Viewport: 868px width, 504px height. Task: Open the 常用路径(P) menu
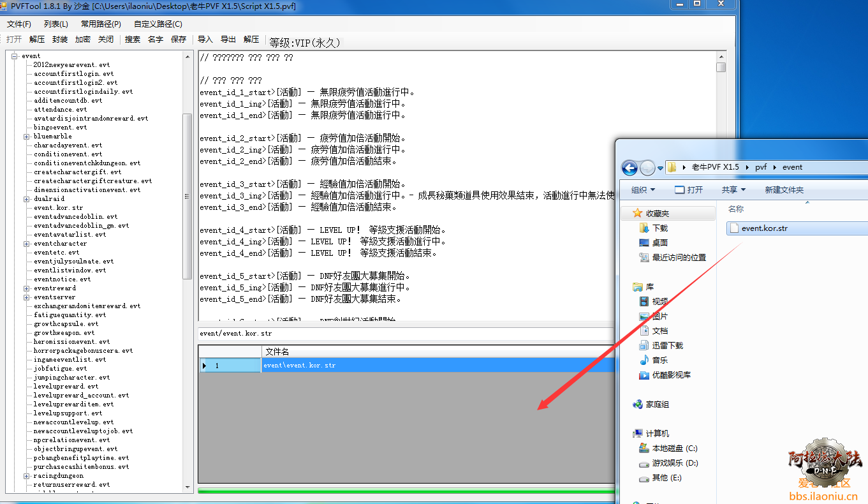pyautogui.click(x=101, y=24)
